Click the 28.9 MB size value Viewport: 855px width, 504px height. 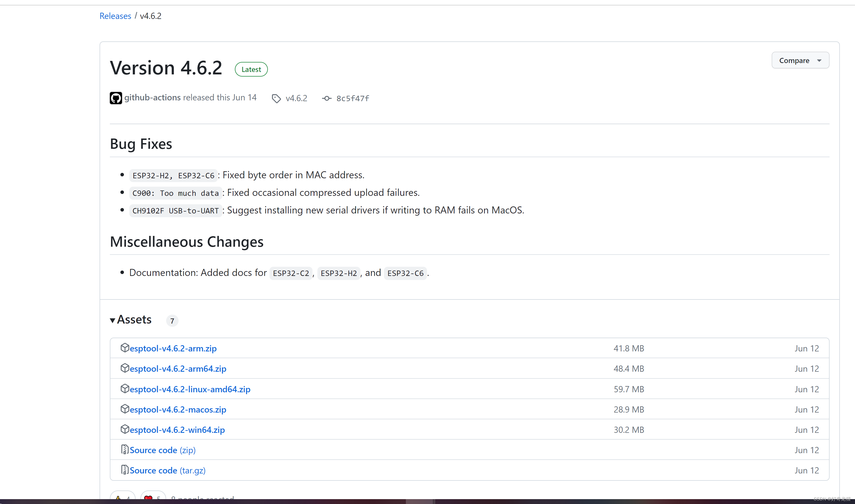pyautogui.click(x=629, y=410)
